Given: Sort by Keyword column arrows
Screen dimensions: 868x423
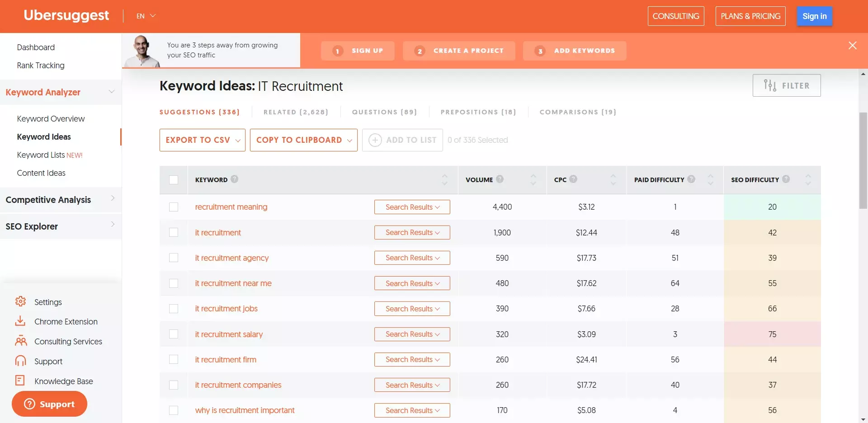Looking at the screenshot, I should pyautogui.click(x=445, y=180).
